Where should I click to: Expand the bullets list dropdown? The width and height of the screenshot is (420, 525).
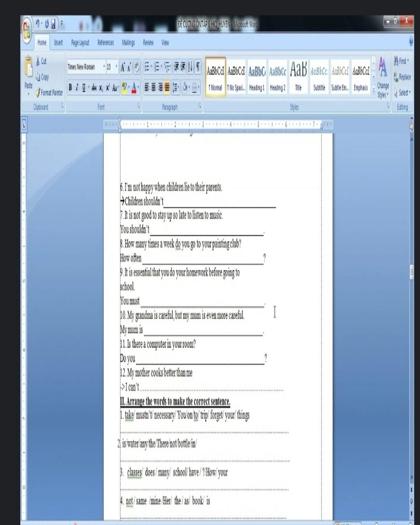click(152, 66)
